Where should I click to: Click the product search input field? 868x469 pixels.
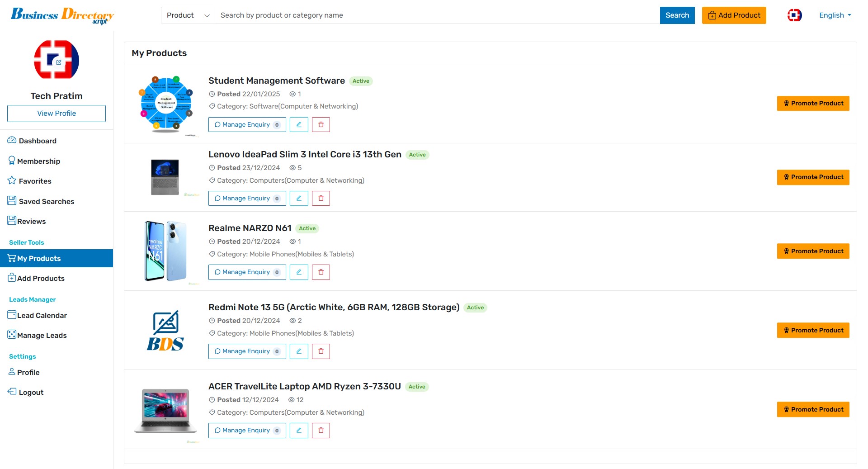coord(437,15)
